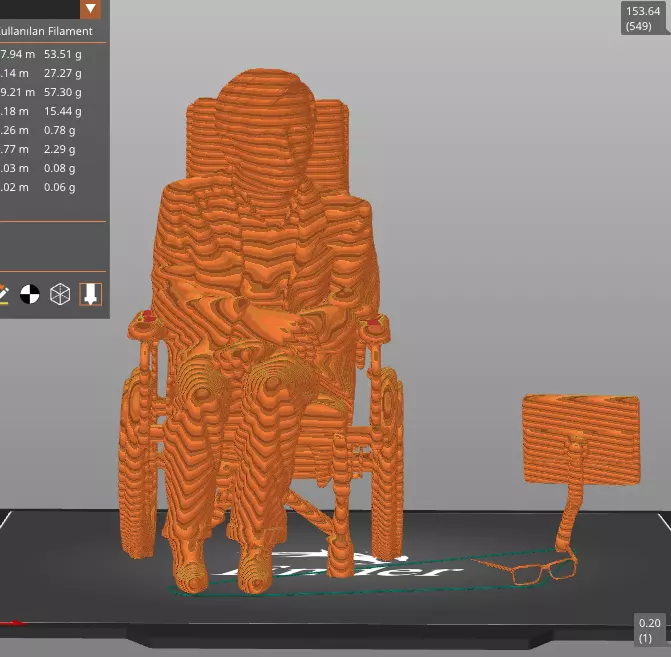Grab the upper layer slider thumb 153.64
The height and width of the screenshot is (657, 671).
click(x=643, y=18)
